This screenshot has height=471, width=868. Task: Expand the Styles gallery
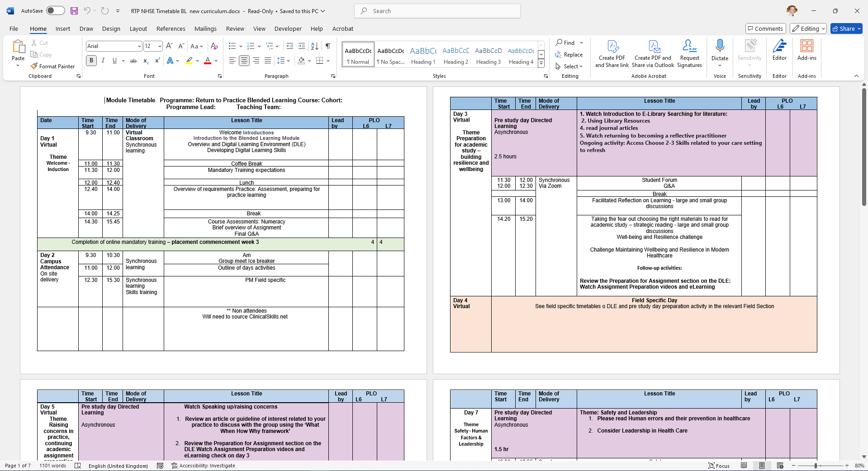coord(541,64)
